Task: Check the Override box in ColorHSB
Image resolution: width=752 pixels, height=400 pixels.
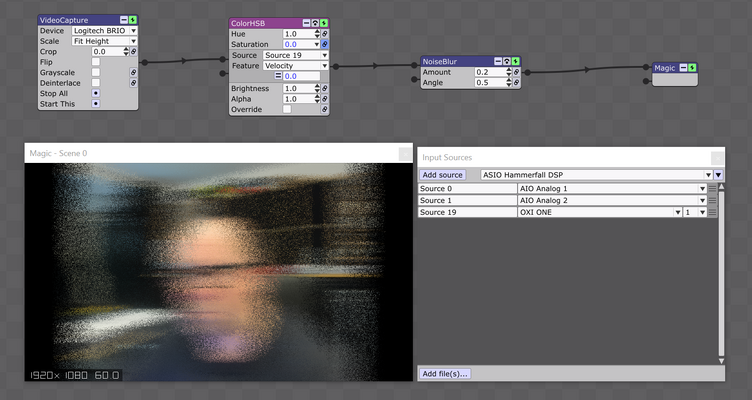Action: pos(287,109)
